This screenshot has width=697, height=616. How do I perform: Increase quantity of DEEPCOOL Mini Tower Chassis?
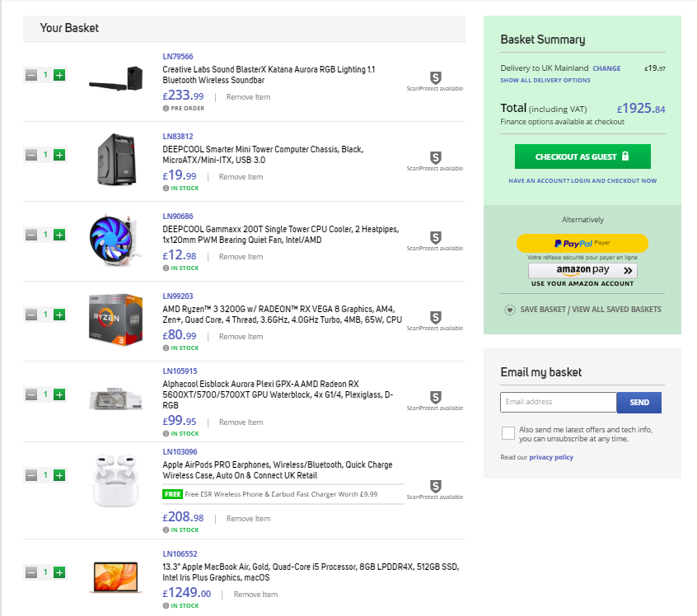point(59,155)
